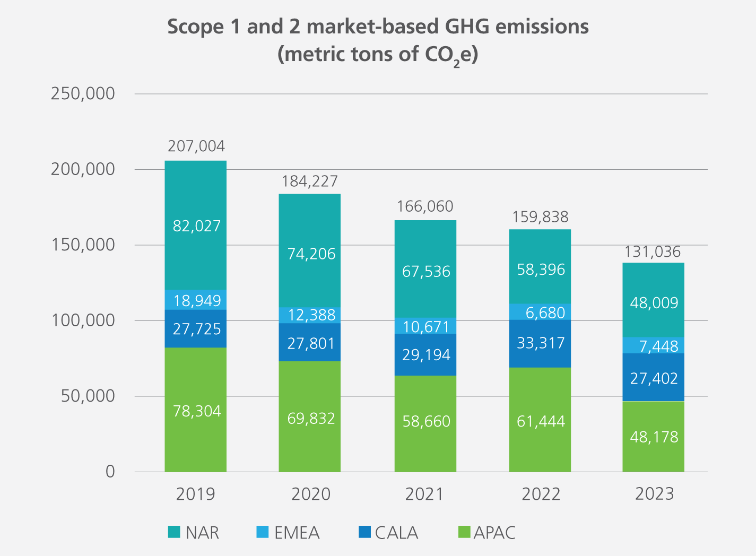
Task: Click the 2020 EMEA segment 12,388
Action: coord(310,315)
